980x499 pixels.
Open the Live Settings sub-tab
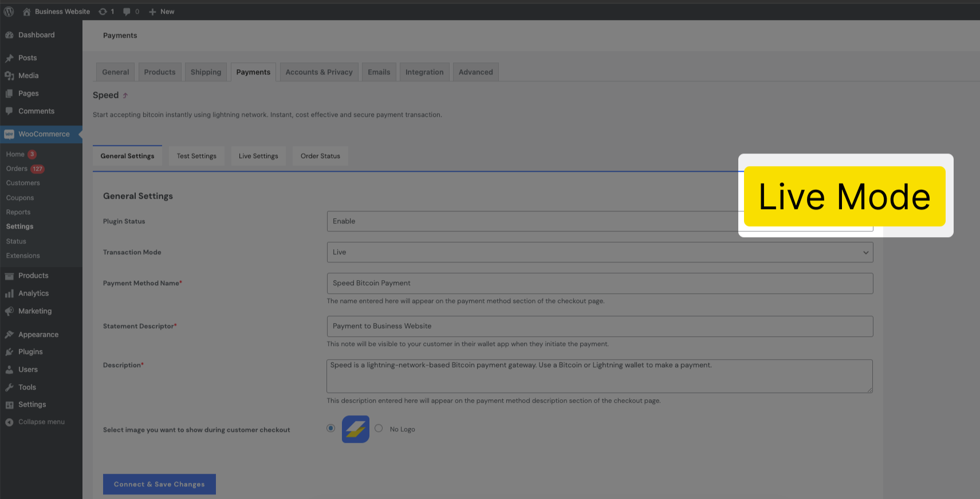(258, 156)
